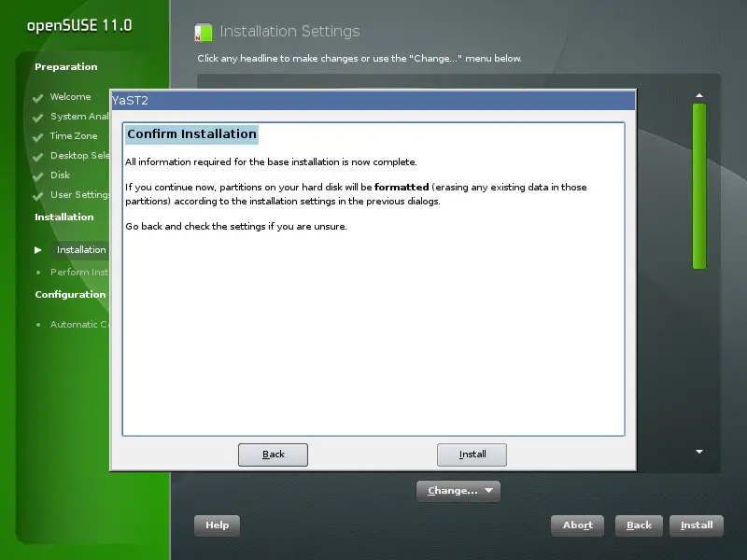Click the 'Go back and check the settings' line
Image resolution: width=747 pixels, height=560 pixels.
pos(236,226)
